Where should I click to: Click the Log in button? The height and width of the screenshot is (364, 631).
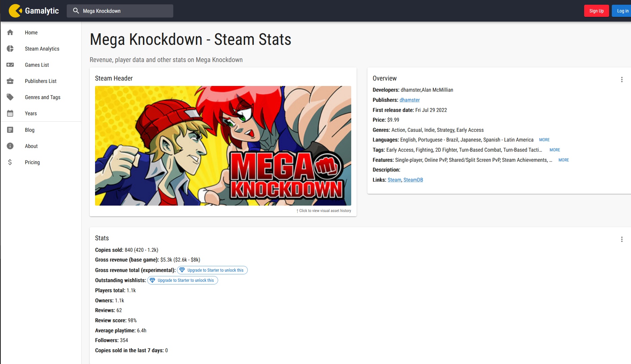622,11
